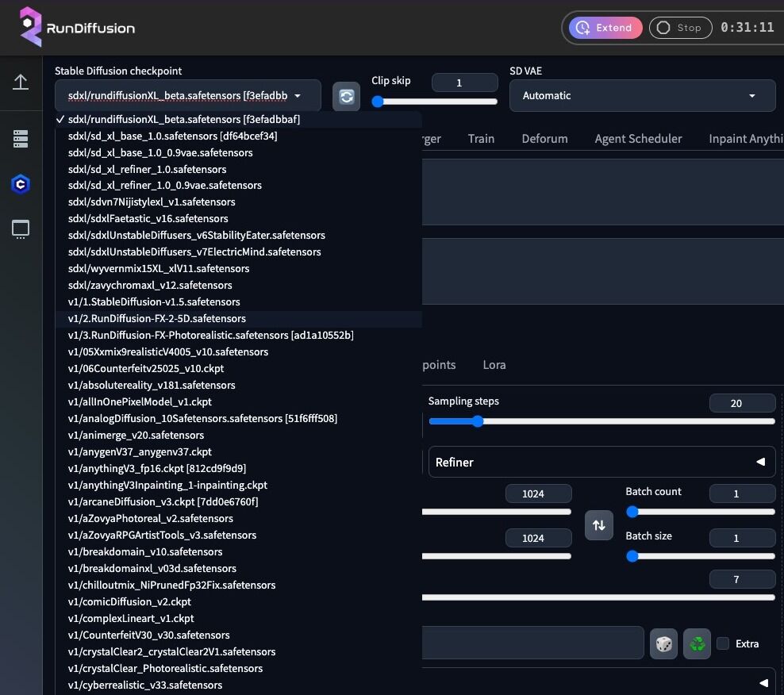
Task: Open the Agent Scheduler tab
Action: (x=638, y=139)
